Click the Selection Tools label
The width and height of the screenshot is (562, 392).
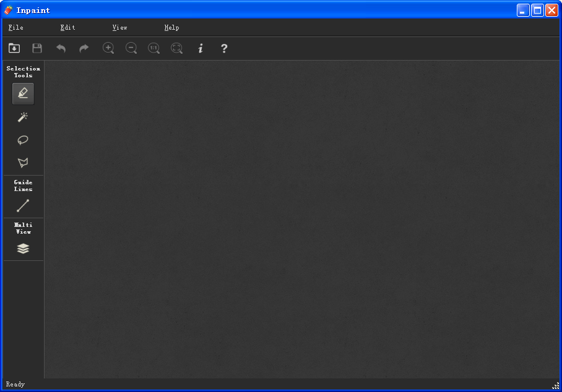24,72
